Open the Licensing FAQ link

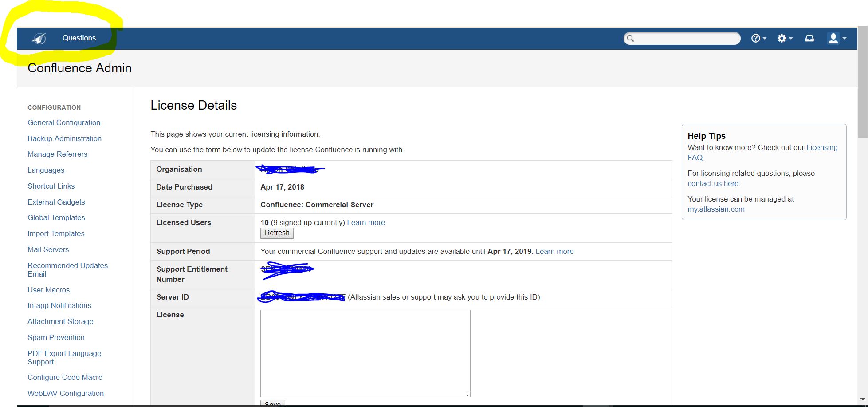[x=762, y=152]
